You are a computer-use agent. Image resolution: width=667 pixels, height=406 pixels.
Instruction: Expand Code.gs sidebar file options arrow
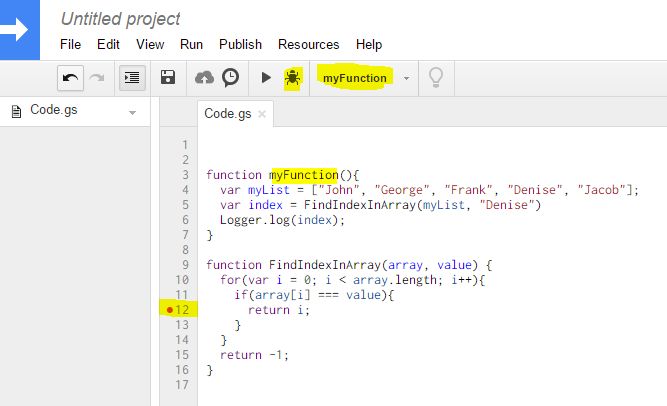(132, 113)
